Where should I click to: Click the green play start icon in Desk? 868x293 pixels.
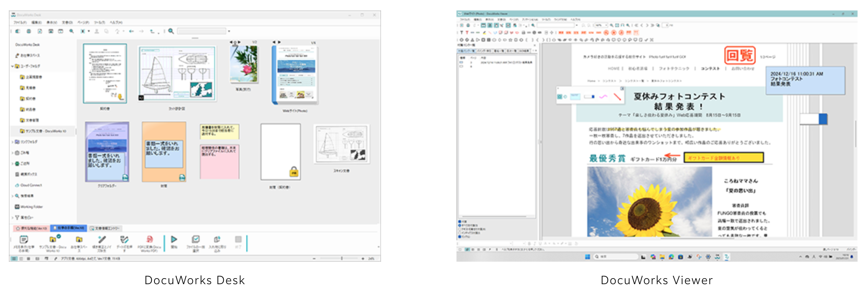pyautogui.click(x=174, y=239)
